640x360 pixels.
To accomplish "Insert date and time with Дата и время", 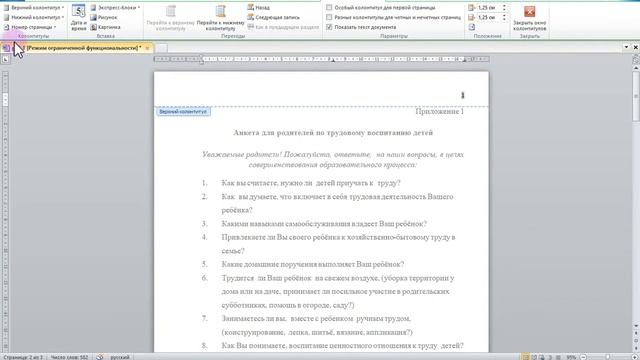I will pos(78,17).
